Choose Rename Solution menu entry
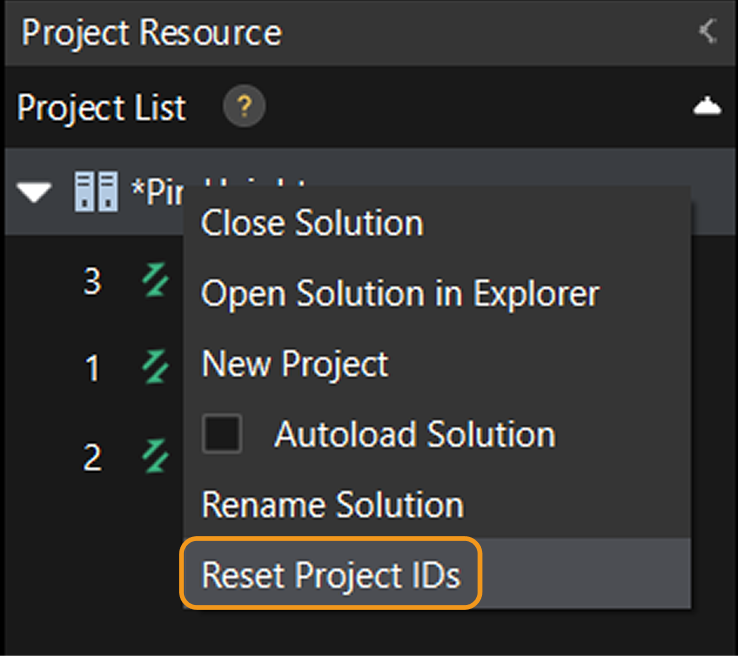The image size is (738, 656). tap(332, 504)
